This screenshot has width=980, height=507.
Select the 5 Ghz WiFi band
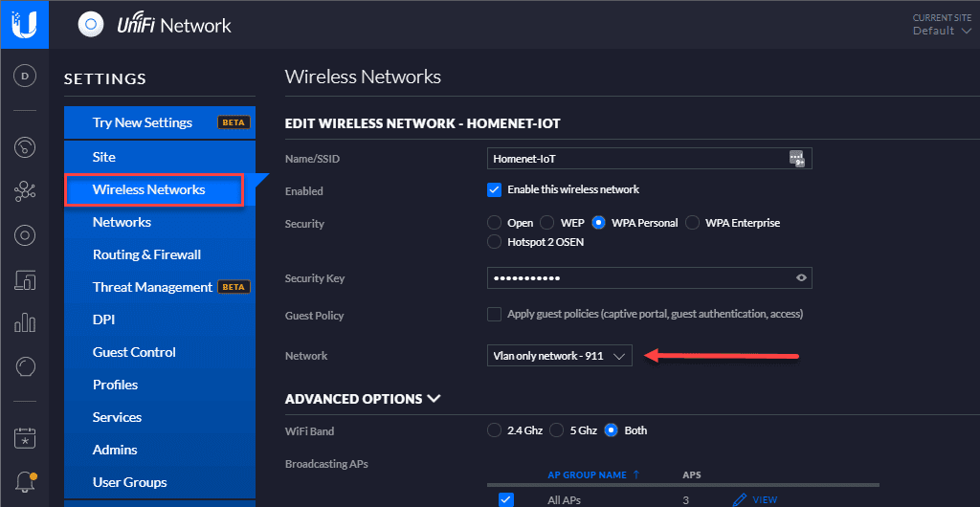(557, 430)
